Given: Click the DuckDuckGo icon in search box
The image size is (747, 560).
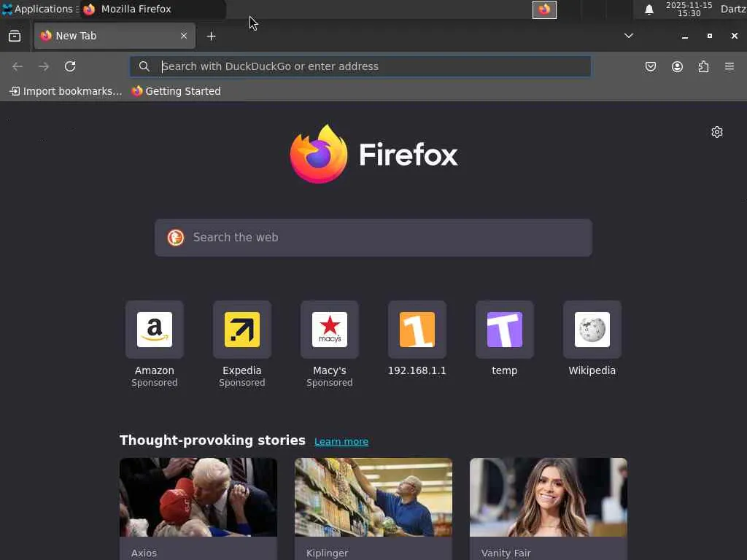Looking at the screenshot, I should point(175,237).
